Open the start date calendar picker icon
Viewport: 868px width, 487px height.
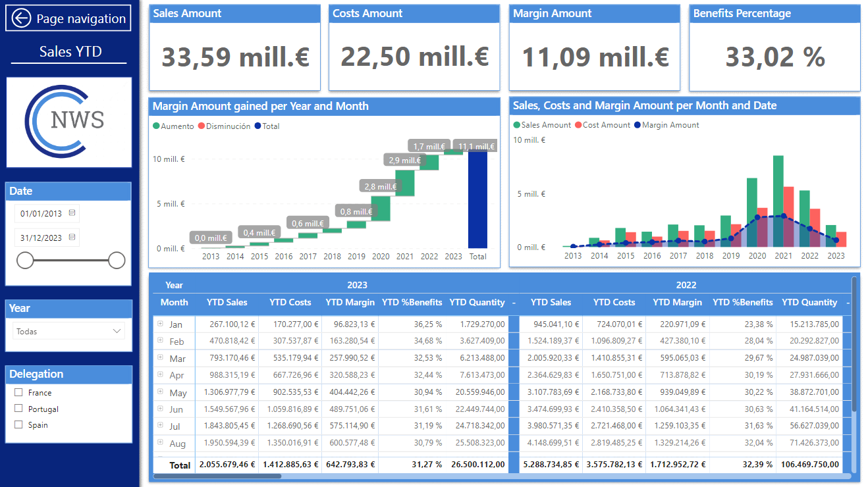click(72, 213)
